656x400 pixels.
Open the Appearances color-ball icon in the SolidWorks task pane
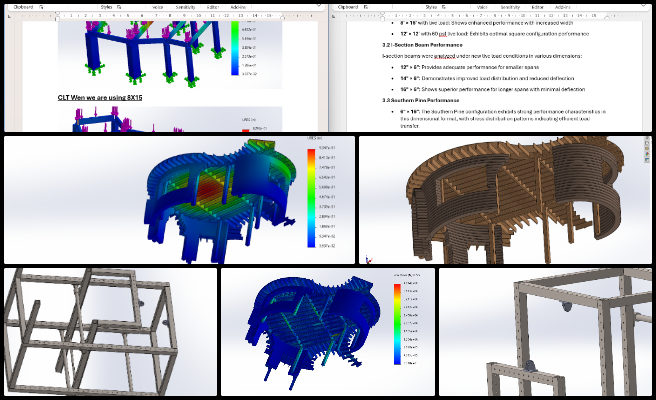(x=647, y=154)
